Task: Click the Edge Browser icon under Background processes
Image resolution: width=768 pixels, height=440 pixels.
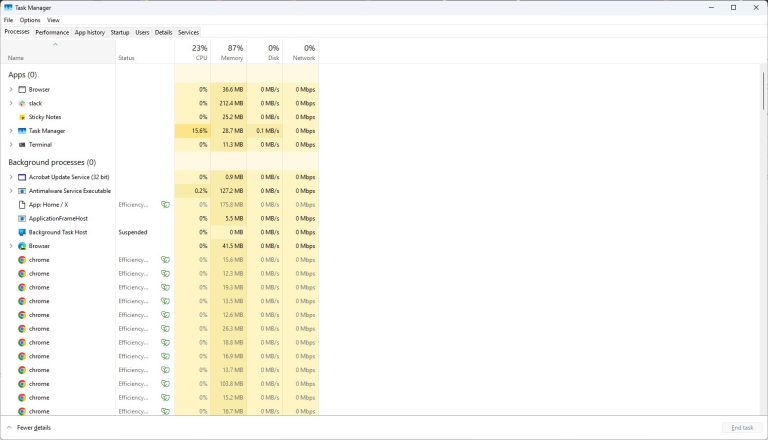Action: click(22, 246)
